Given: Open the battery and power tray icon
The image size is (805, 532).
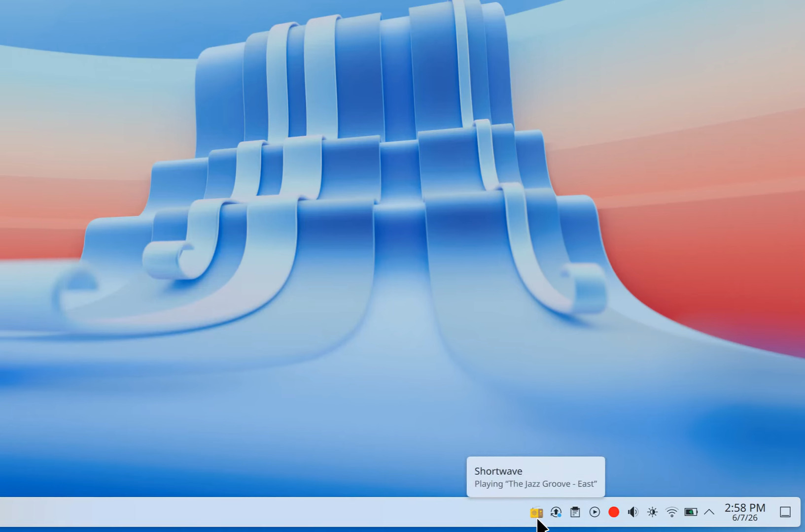Looking at the screenshot, I should pyautogui.click(x=691, y=512).
